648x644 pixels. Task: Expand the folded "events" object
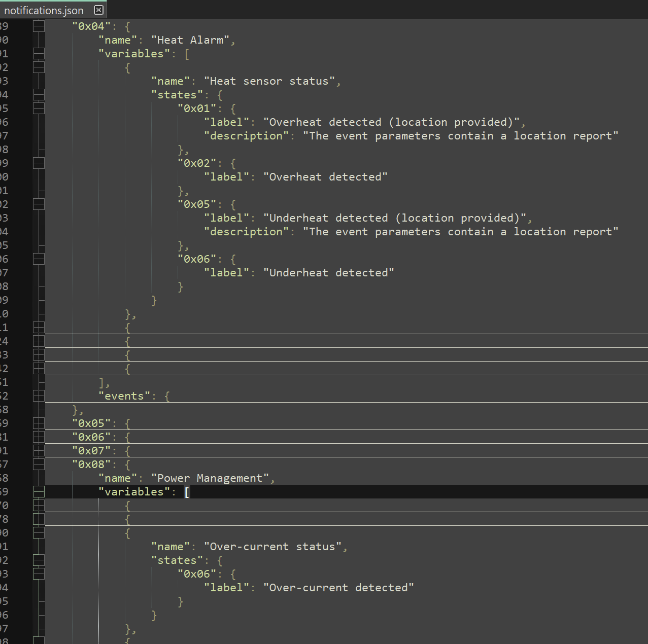[39, 396]
